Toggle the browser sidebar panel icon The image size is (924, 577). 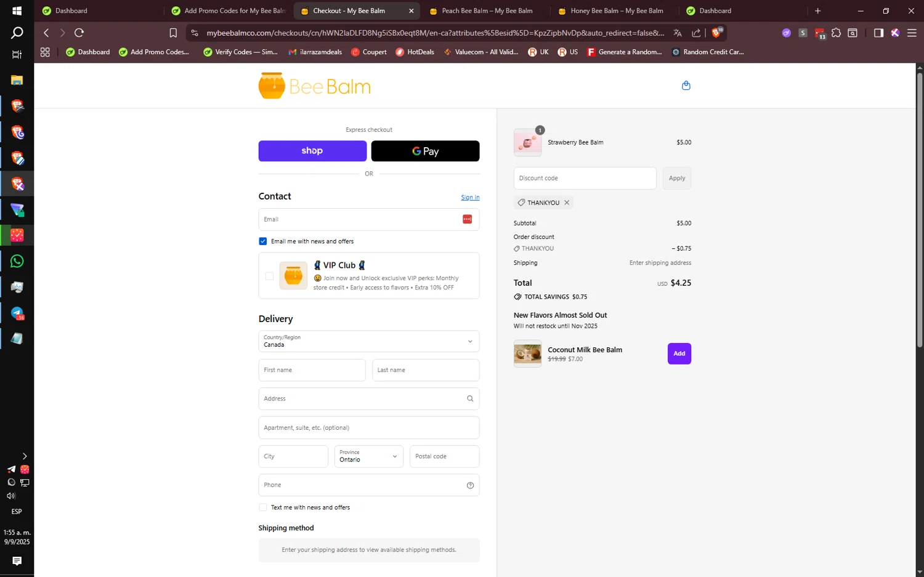click(x=878, y=33)
